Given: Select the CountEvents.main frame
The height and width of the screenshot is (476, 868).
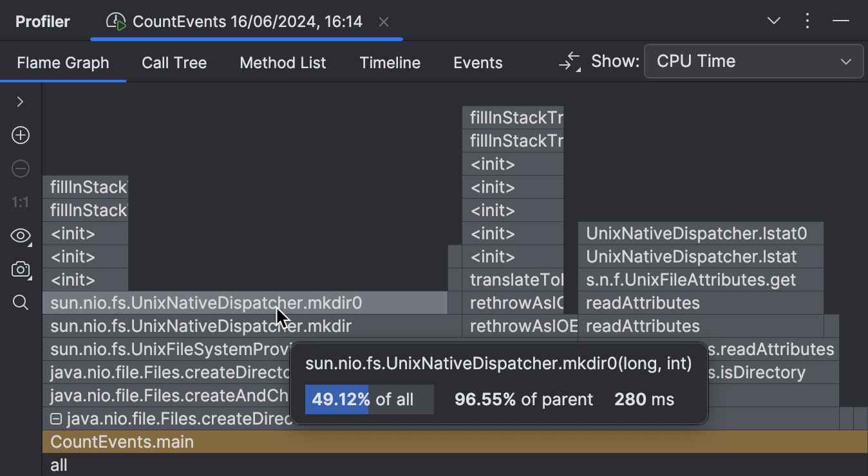Looking at the screenshot, I should click(455, 442).
